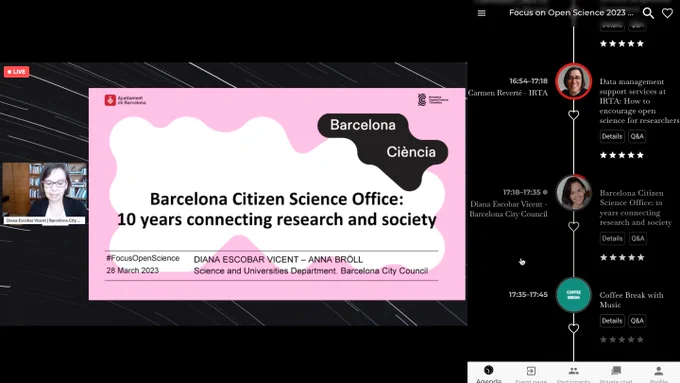
Task: Click 'Carmen Reverté - IRTA' speaker name
Action: point(508,93)
